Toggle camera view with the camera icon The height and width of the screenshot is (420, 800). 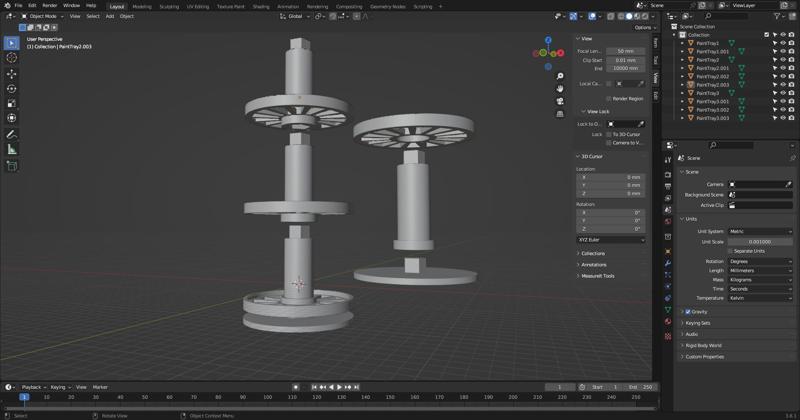(x=561, y=101)
